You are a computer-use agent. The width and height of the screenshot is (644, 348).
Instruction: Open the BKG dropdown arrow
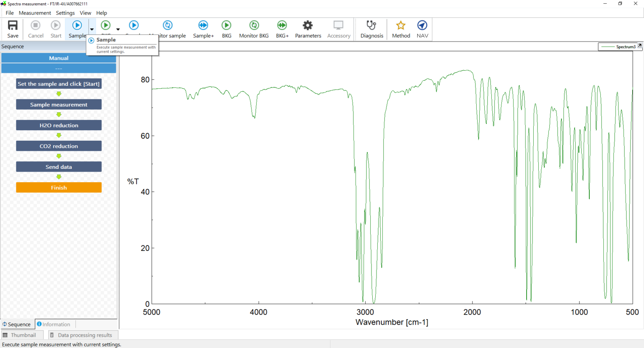pyautogui.click(x=118, y=29)
